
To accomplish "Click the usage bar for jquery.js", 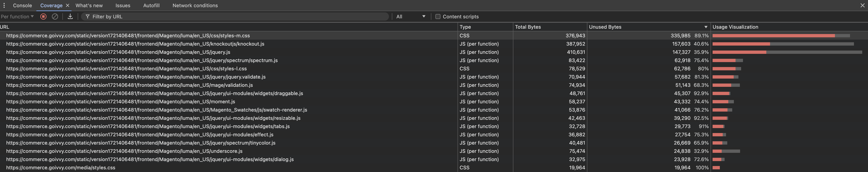I will (787, 52).
